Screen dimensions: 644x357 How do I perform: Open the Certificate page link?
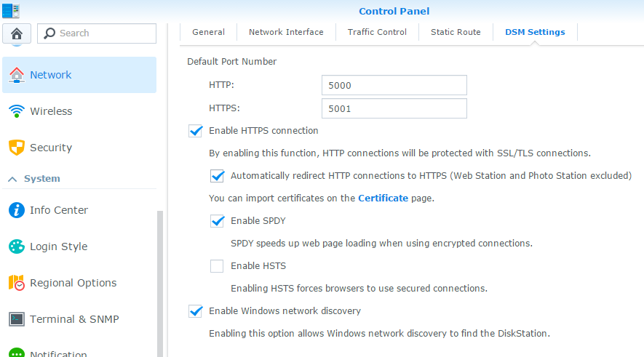(383, 198)
